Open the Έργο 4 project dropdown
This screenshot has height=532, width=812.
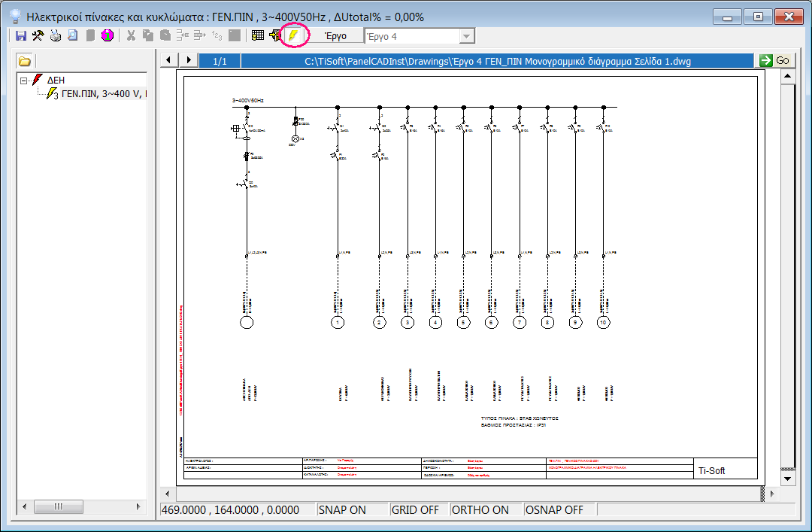[466, 36]
